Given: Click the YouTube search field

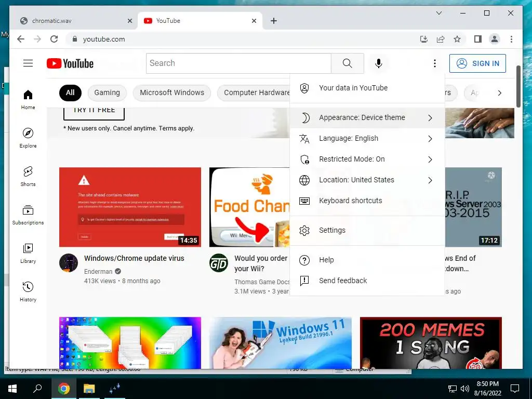Looking at the screenshot, I should 238,63.
